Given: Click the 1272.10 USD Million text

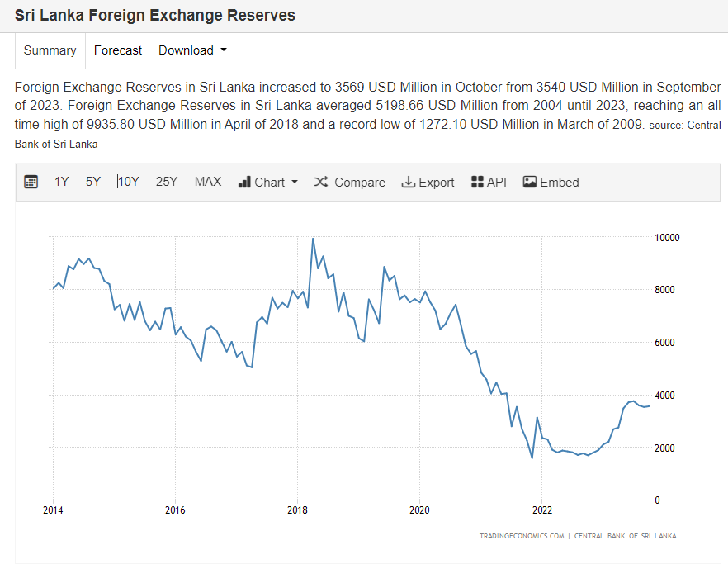Looking at the screenshot, I should [x=480, y=125].
